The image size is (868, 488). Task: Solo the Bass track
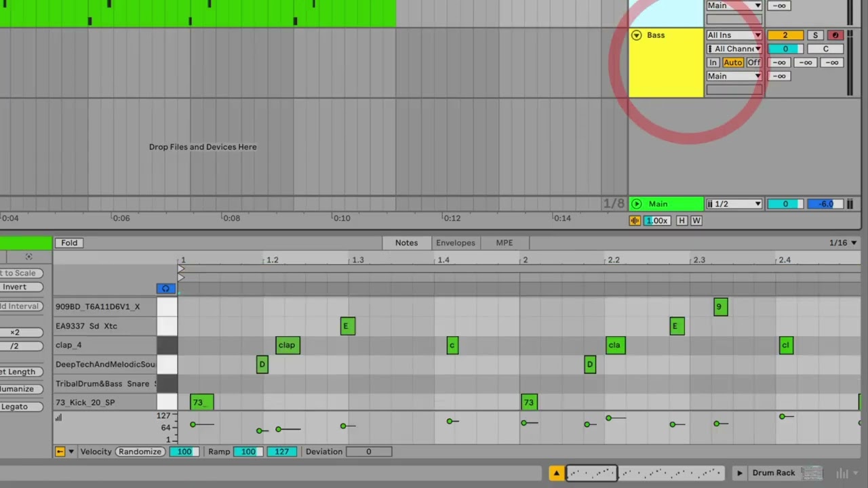tap(815, 35)
